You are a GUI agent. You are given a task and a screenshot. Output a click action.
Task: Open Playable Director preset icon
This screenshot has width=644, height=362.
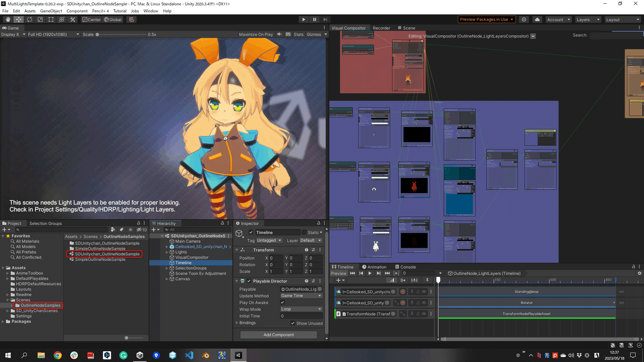(313, 281)
